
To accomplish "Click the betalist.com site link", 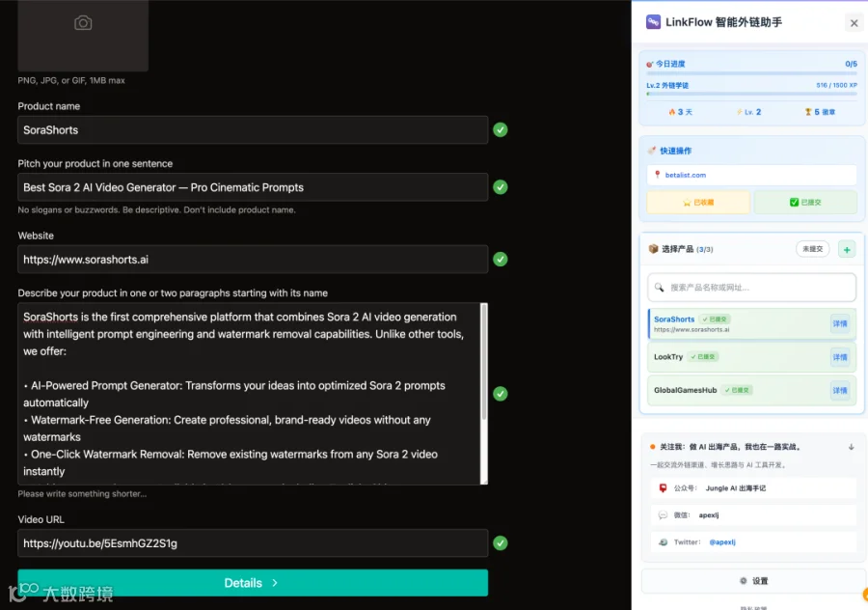I will click(x=686, y=175).
